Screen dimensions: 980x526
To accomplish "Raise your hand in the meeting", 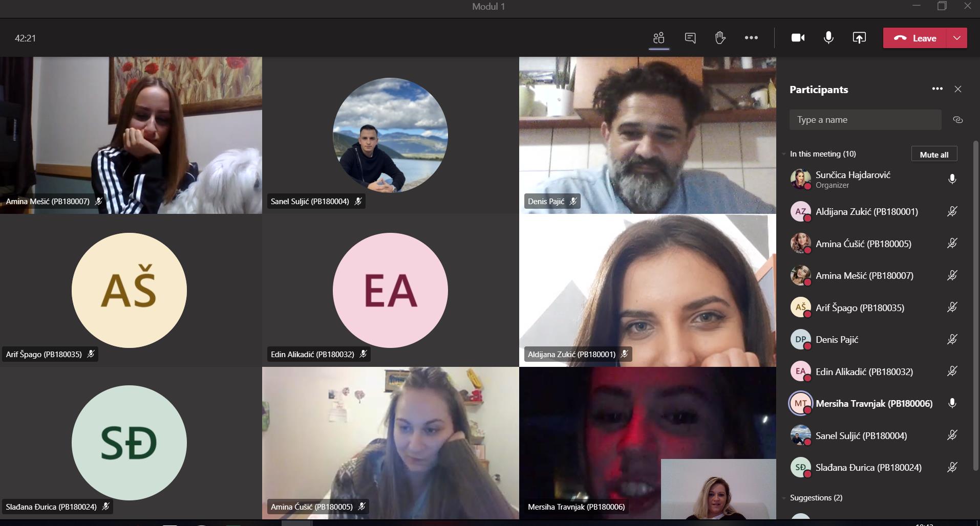I will pos(720,38).
